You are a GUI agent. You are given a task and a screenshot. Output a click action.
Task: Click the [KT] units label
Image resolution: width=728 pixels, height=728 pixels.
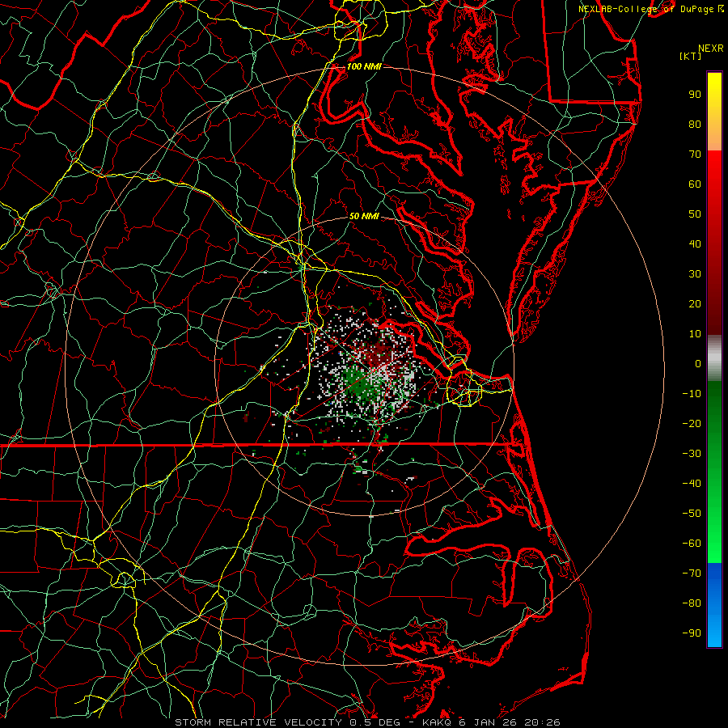coord(691,56)
